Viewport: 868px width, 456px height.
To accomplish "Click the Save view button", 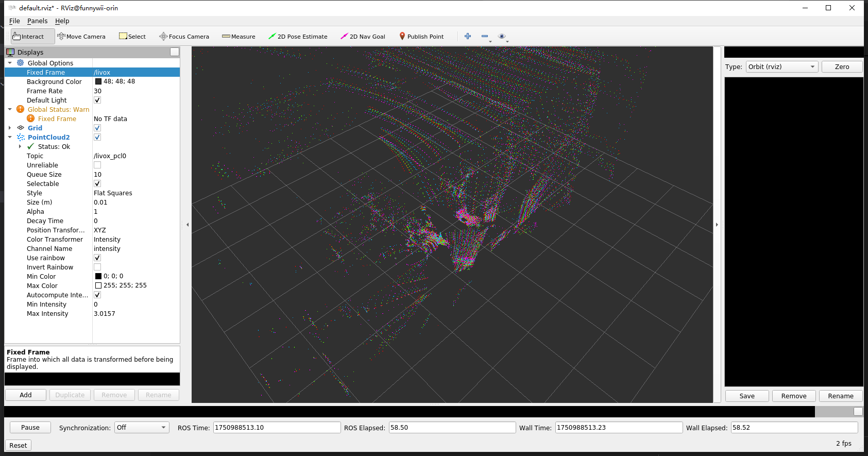I will click(x=747, y=396).
